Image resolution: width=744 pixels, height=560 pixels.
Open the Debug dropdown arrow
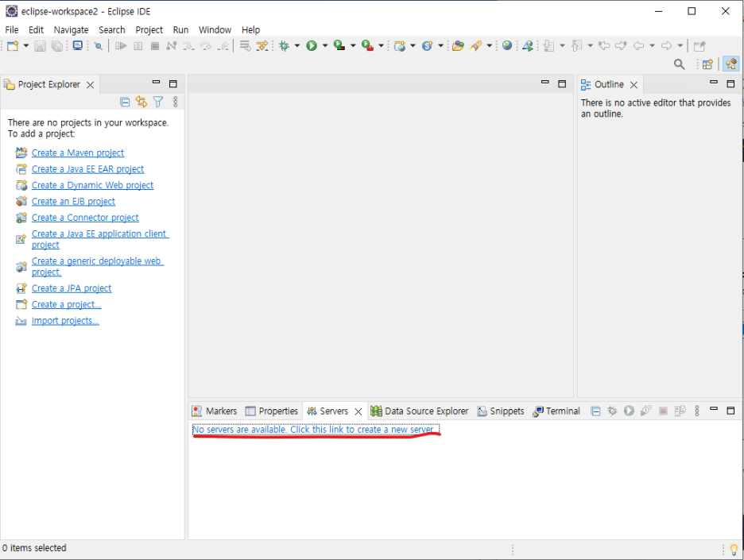tap(297, 46)
